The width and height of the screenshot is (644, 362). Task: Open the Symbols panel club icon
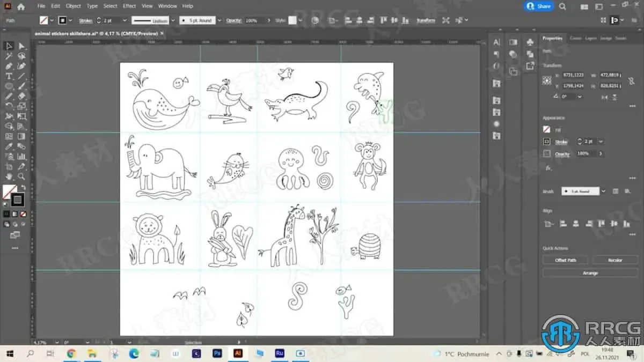530,42
